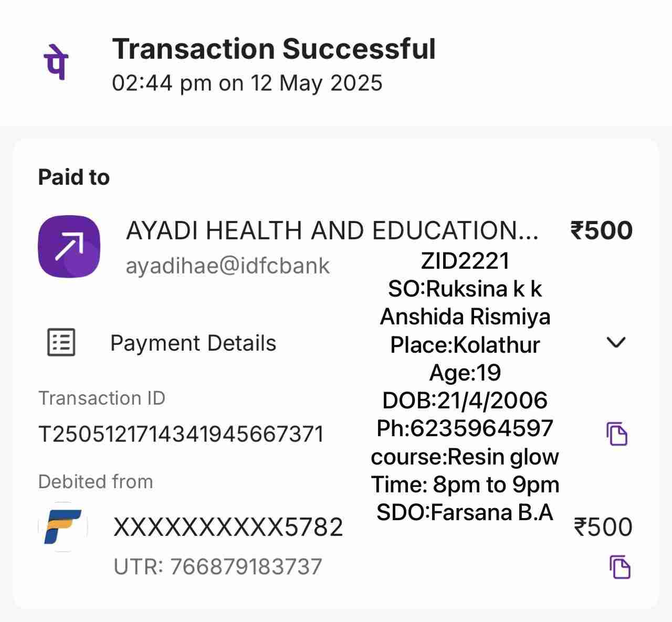Viewport: 672px width, 622px height.
Task: Click the Transaction Successful heading
Action: pyautogui.click(x=274, y=49)
